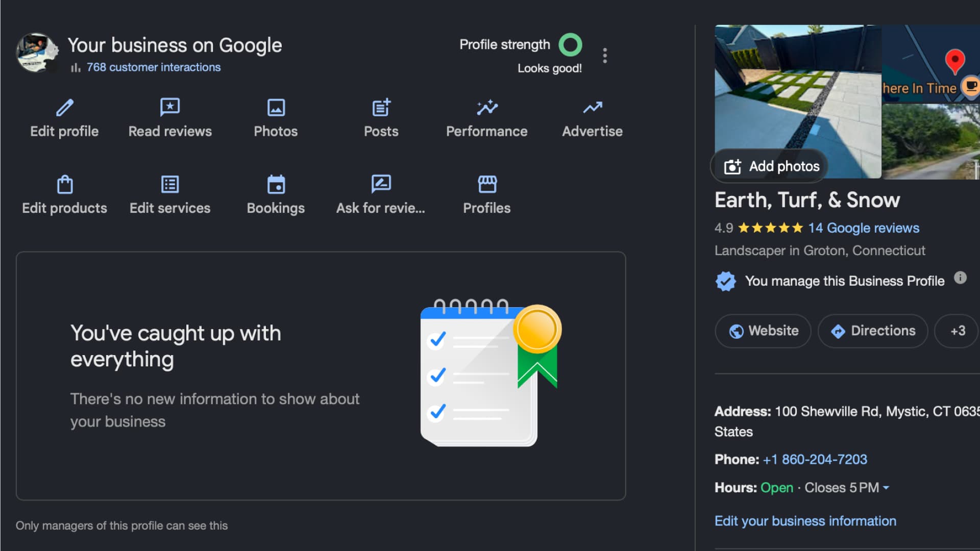This screenshot has height=551, width=980.
Task: Open 14 Google reviews link
Action: pos(864,228)
